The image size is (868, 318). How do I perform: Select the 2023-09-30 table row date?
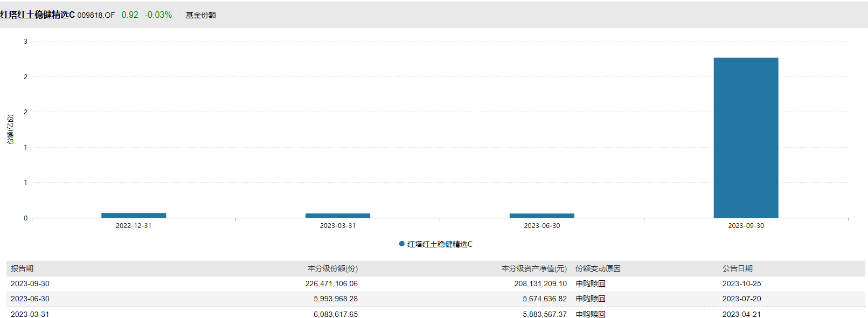coord(30,284)
